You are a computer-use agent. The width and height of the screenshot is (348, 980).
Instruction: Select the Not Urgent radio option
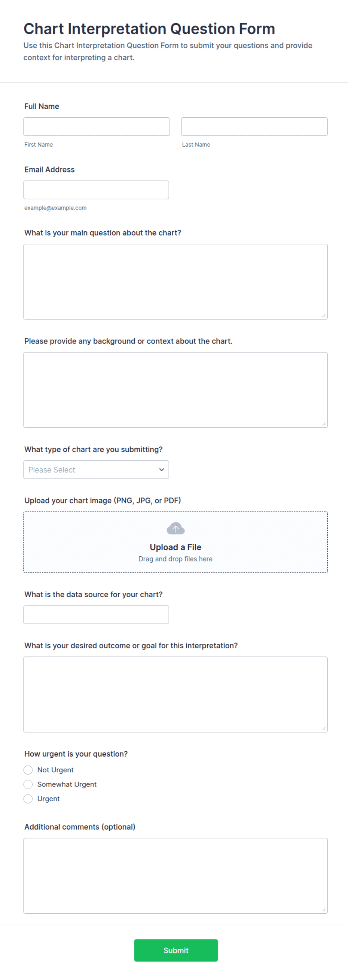pyautogui.click(x=28, y=770)
